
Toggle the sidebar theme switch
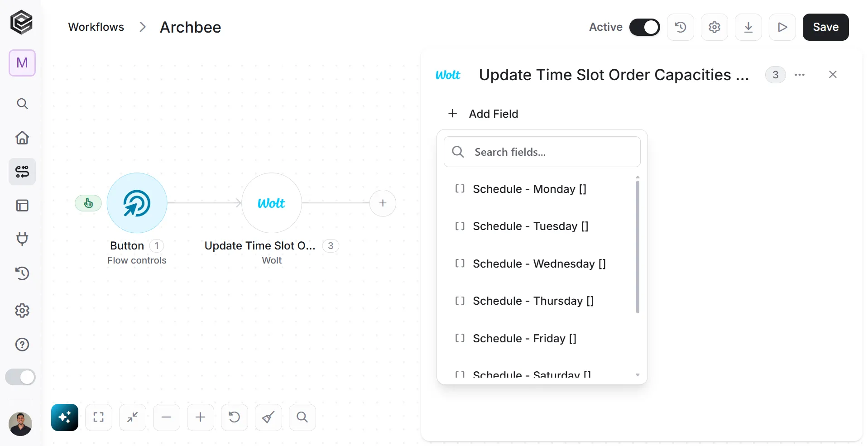(20, 377)
